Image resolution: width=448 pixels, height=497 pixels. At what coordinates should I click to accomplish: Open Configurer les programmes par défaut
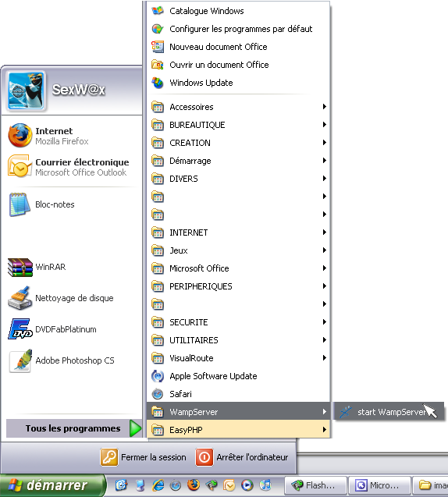coord(238,29)
